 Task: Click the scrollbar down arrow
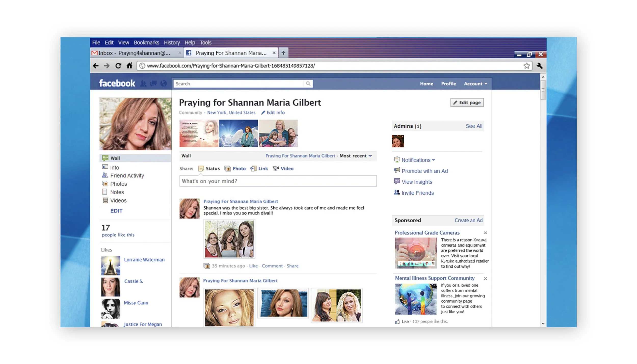(x=543, y=324)
